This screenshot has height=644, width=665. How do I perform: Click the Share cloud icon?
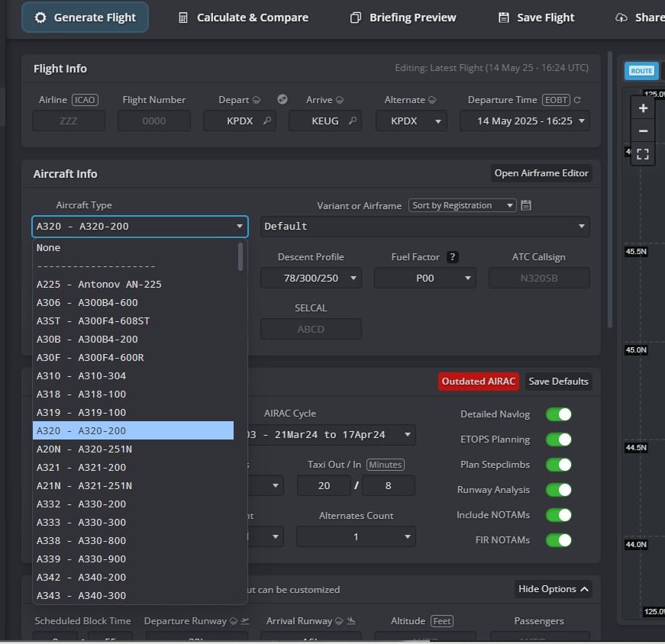(621, 18)
